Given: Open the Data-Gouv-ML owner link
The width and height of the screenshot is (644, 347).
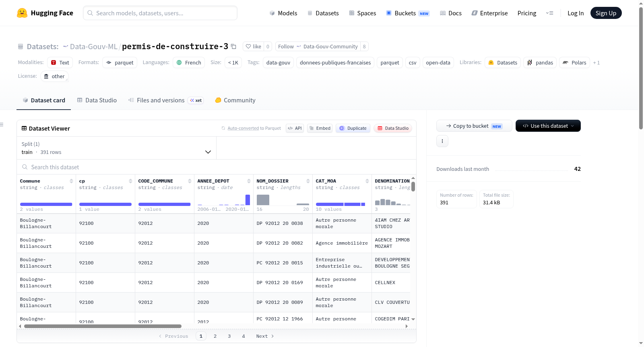Looking at the screenshot, I should 94,46.
